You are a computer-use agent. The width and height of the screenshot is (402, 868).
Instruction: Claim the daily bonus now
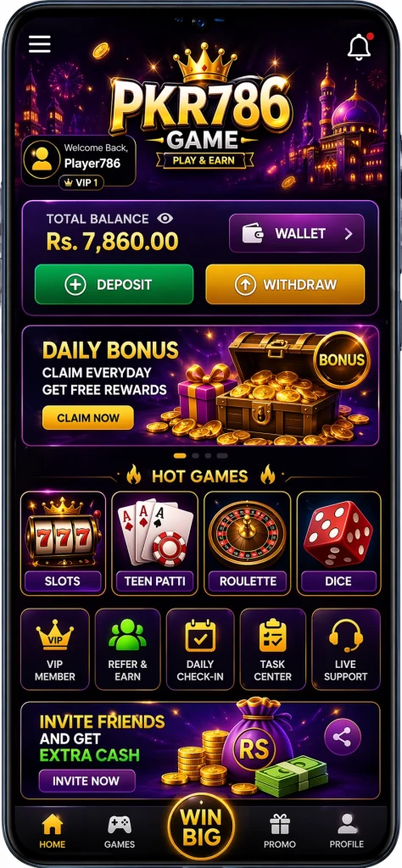coord(88,417)
